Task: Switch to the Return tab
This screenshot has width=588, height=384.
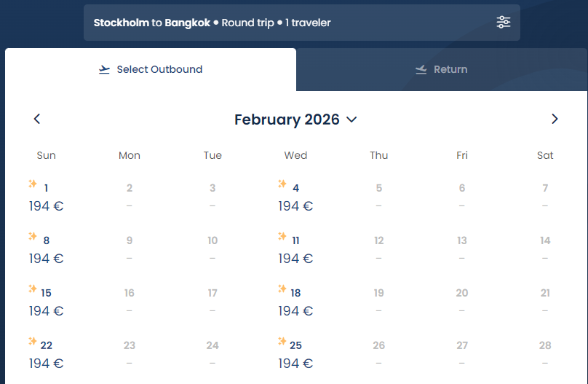Action: (x=442, y=69)
